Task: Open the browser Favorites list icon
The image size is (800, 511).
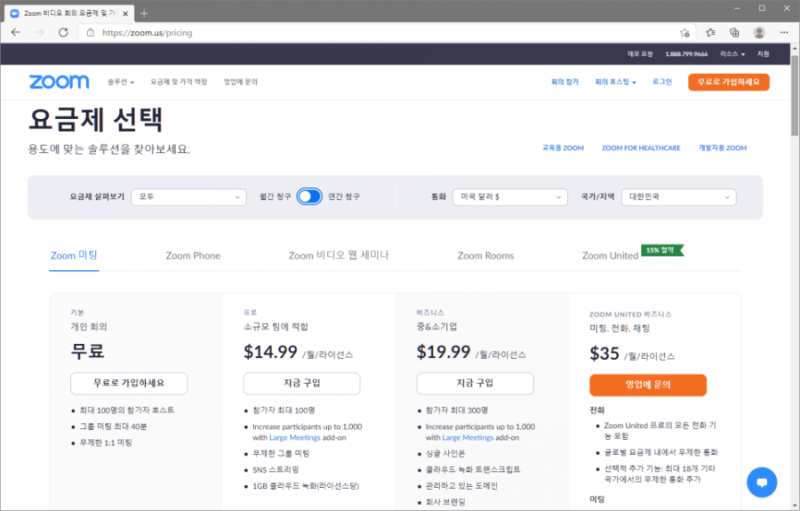Action: point(710,33)
